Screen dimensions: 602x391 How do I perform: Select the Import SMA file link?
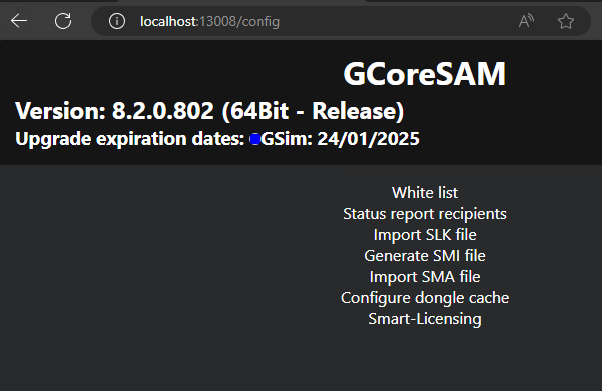pyautogui.click(x=425, y=277)
